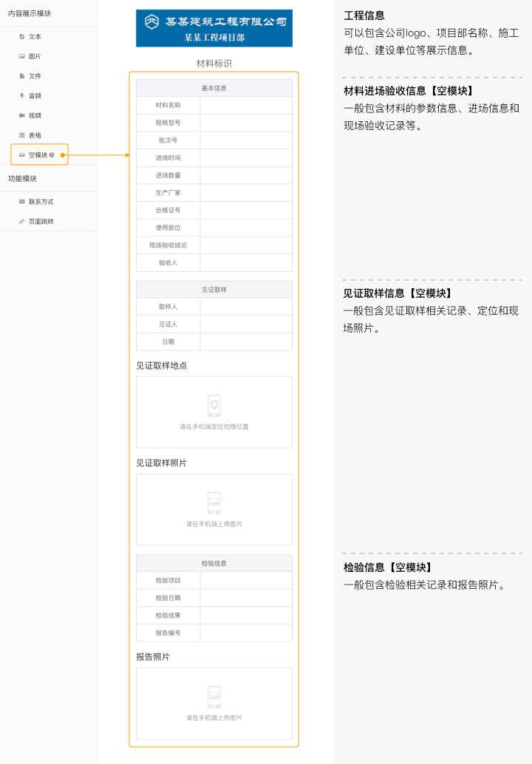Click the 材料标识 page title

click(x=214, y=64)
